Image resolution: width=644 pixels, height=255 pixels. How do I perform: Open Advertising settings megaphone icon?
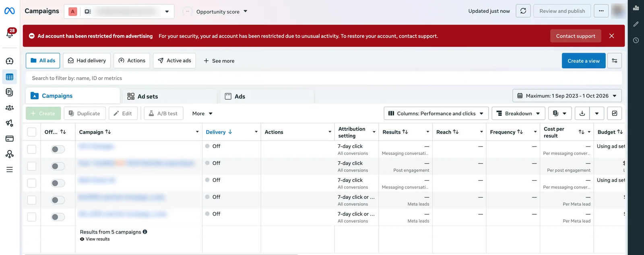tap(10, 123)
